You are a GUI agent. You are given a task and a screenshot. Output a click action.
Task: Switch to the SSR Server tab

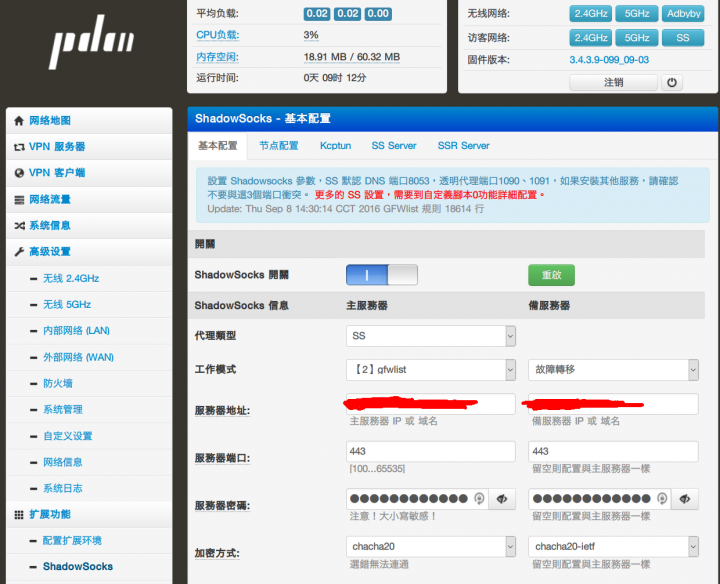[463, 146]
